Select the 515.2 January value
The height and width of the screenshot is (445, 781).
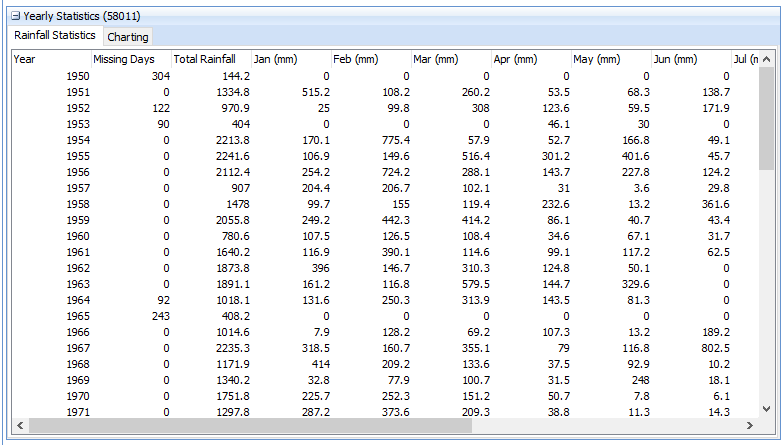[316, 92]
